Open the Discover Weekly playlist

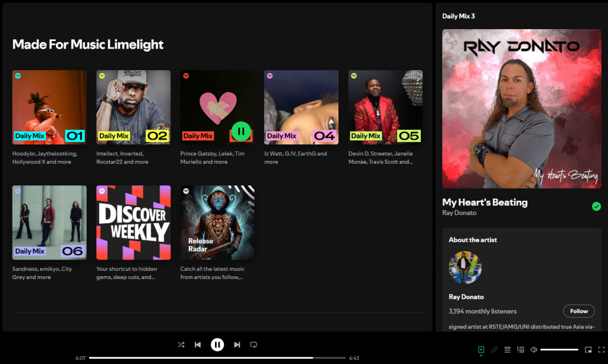click(133, 223)
